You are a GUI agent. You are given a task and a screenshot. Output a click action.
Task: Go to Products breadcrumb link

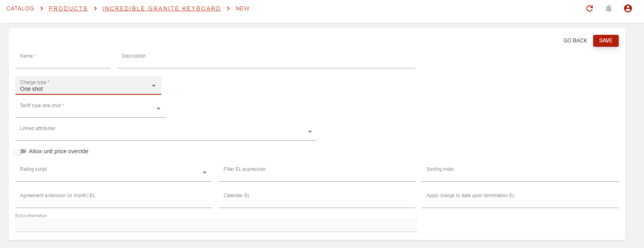click(x=68, y=8)
